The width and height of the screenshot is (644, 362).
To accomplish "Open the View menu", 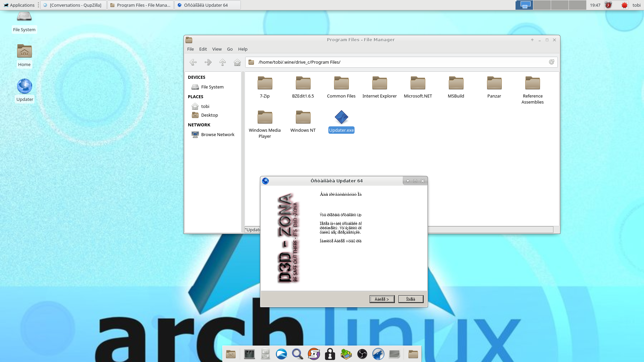I will [x=217, y=49].
